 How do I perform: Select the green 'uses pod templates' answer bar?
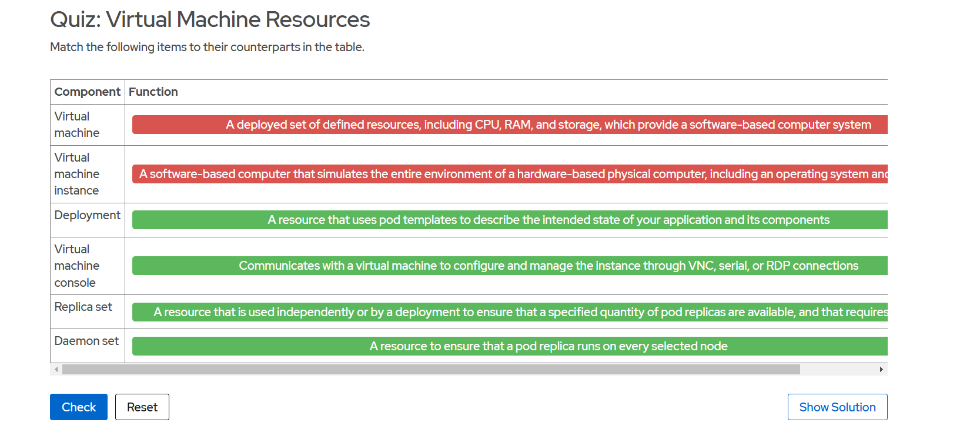509,220
